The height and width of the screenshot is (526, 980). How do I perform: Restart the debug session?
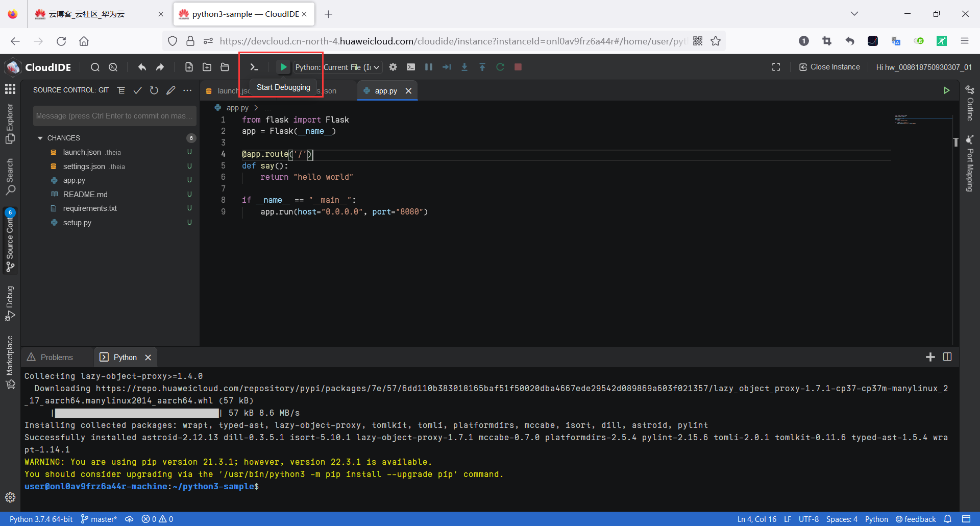(500, 67)
